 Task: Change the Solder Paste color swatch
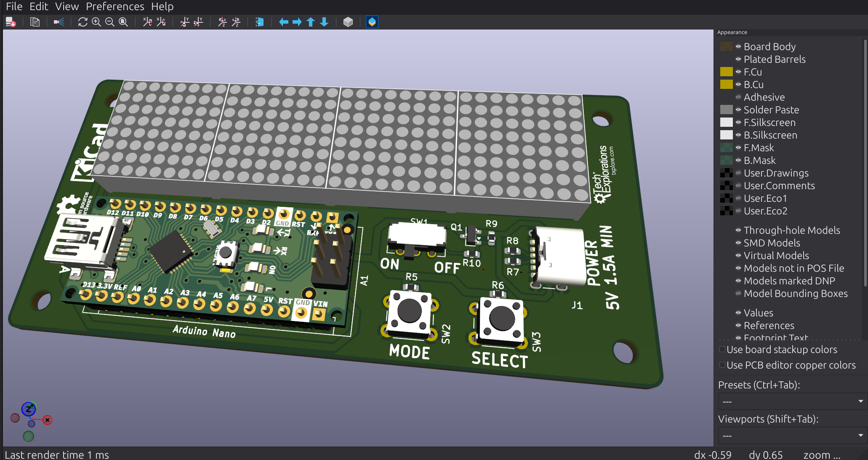tap(726, 110)
